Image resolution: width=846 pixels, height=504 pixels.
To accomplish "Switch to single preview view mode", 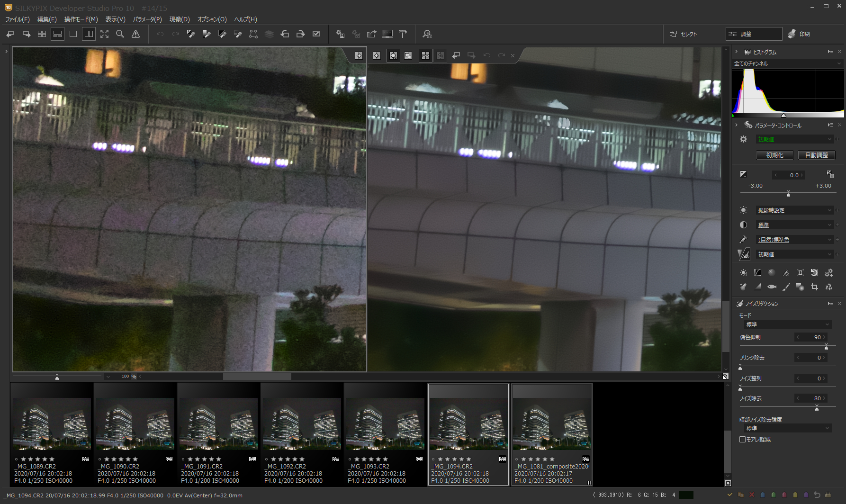I will (73, 34).
